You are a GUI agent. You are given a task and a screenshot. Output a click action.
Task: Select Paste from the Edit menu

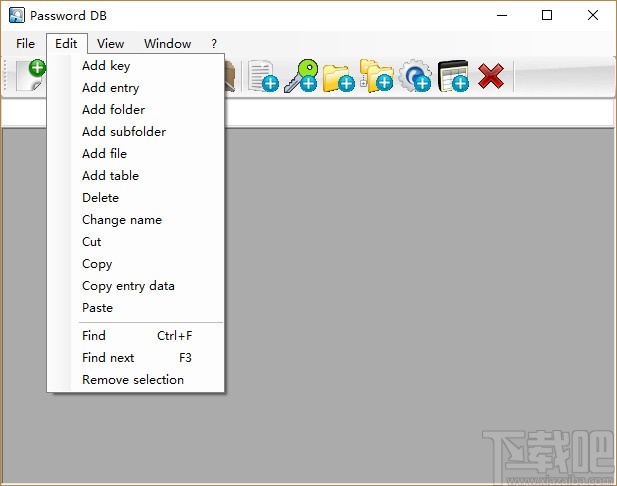point(136,308)
